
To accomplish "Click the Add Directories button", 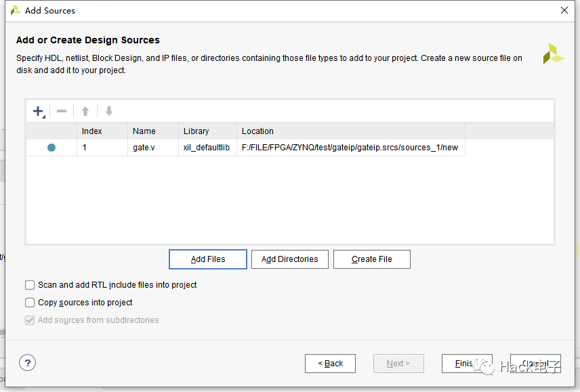I will 289,259.
